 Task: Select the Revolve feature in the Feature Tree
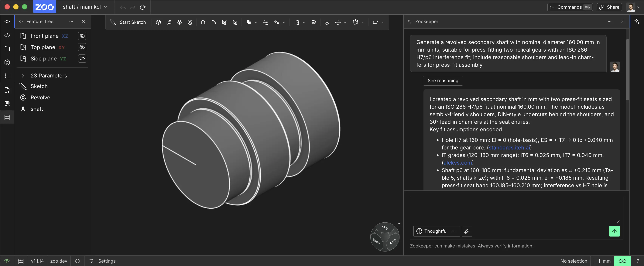tap(40, 97)
